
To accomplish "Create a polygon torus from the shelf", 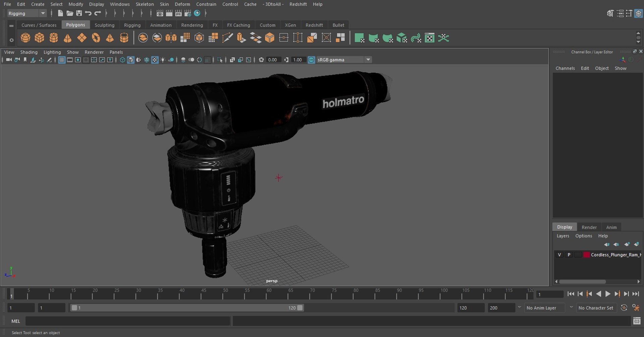I will (96, 38).
